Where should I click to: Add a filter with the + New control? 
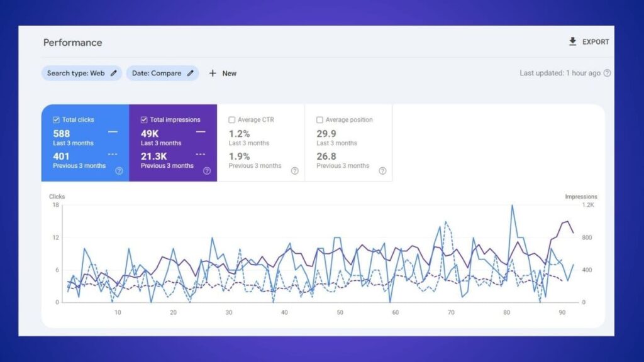pyautogui.click(x=223, y=73)
